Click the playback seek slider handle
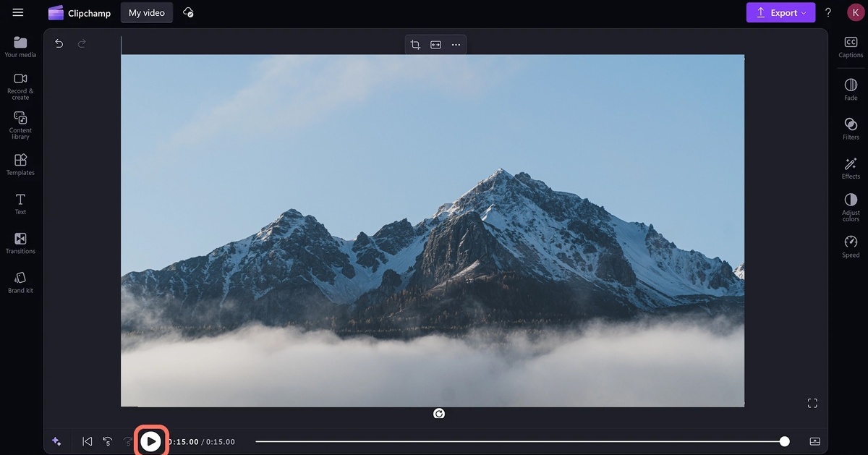 click(x=785, y=441)
